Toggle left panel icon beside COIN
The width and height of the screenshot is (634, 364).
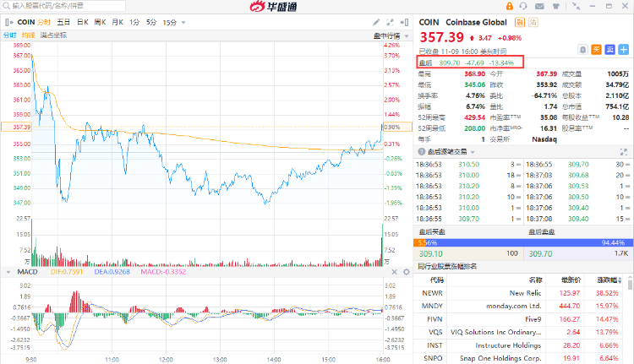pyautogui.click(x=9, y=22)
